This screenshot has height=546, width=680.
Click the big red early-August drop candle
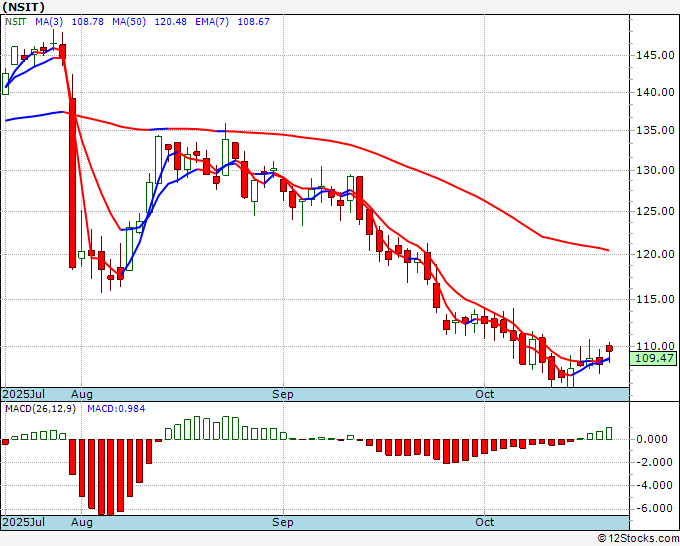click(72, 183)
